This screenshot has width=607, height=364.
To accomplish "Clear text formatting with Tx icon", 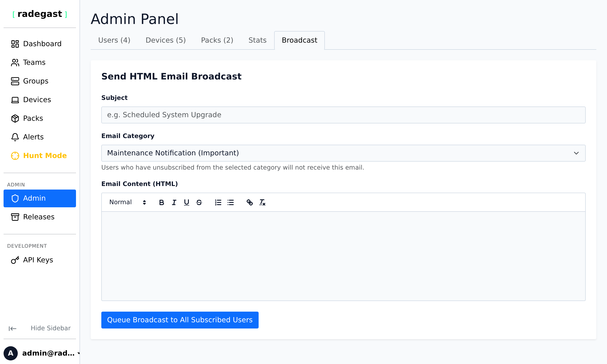I will (x=262, y=202).
